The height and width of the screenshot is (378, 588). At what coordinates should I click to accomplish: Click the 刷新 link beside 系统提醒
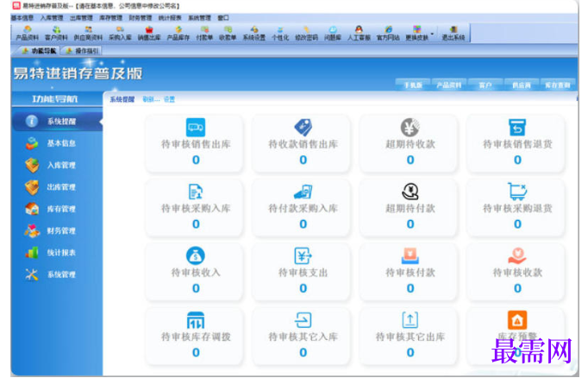(151, 99)
